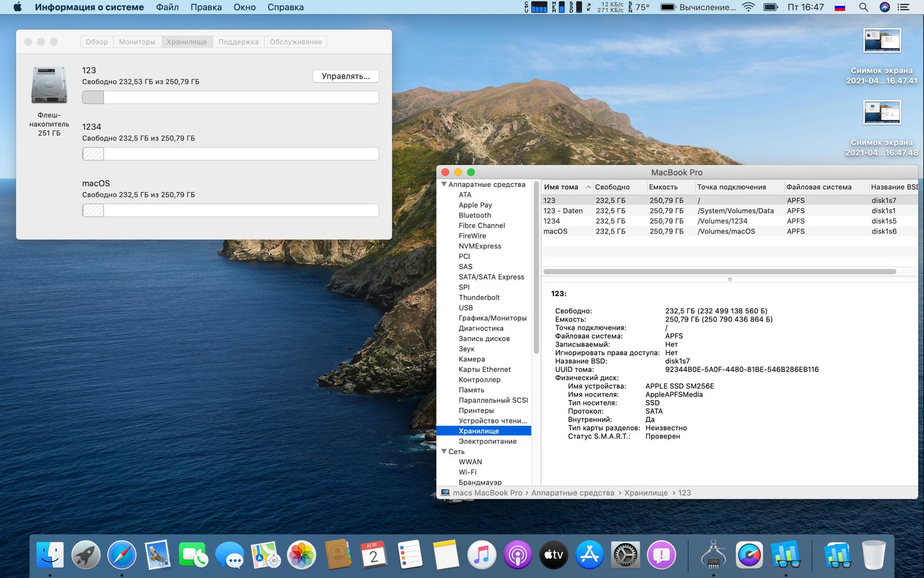This screenshot has height=578, width=924.
Task: Click the Управлять... button
Action: [345, 76]
